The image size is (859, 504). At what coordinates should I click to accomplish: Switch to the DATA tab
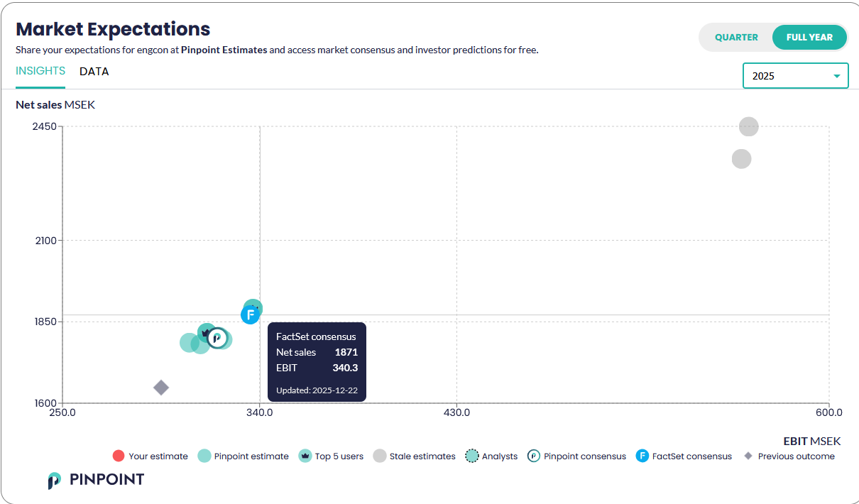94,72
